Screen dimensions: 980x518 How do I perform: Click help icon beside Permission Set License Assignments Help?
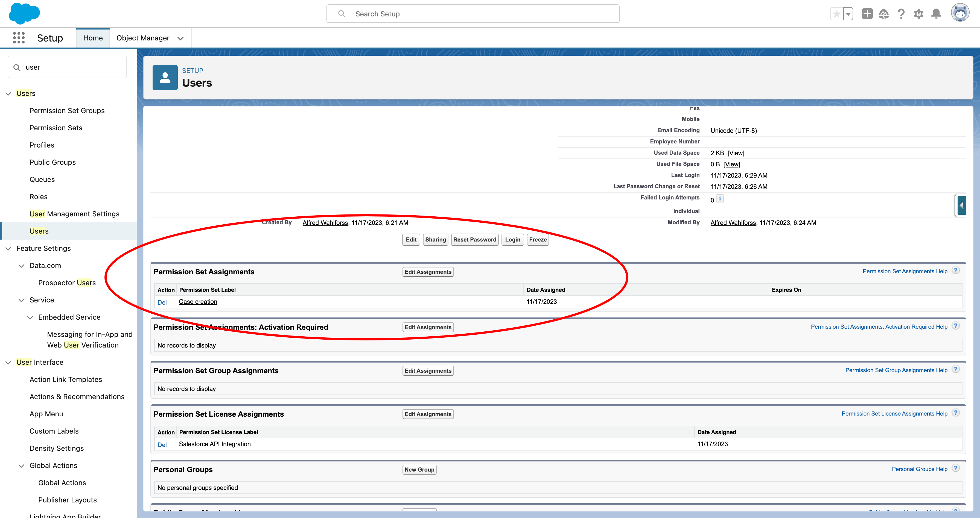coord(956,413)
